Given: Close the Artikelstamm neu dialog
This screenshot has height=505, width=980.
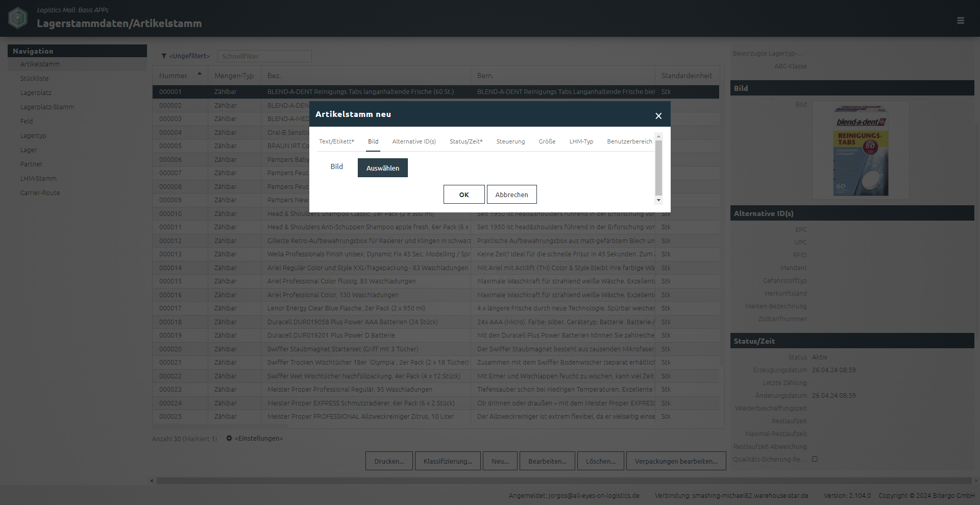Looking at the screenshot, I should (658, 116).
